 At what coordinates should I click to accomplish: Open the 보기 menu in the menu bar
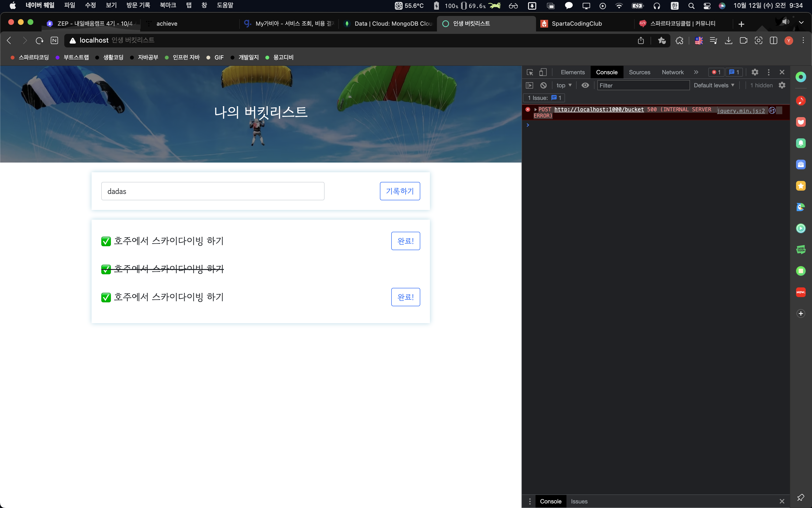click(111, 5)
